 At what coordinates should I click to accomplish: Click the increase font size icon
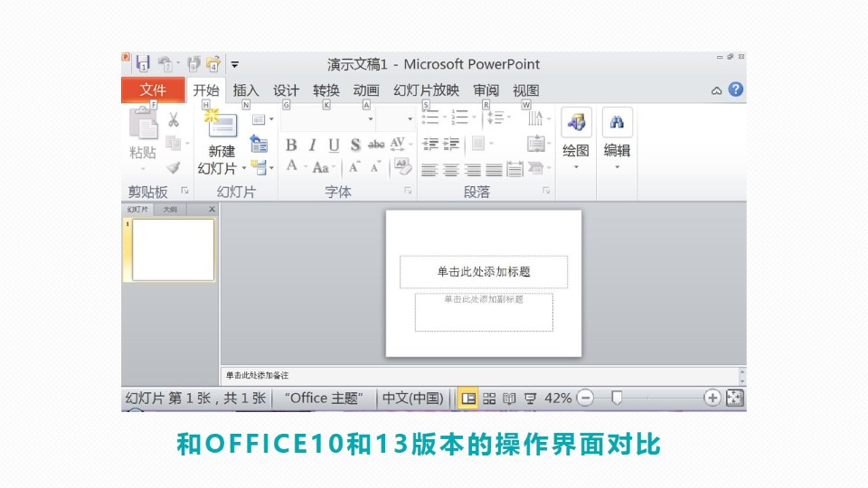(x=354, y=167)
